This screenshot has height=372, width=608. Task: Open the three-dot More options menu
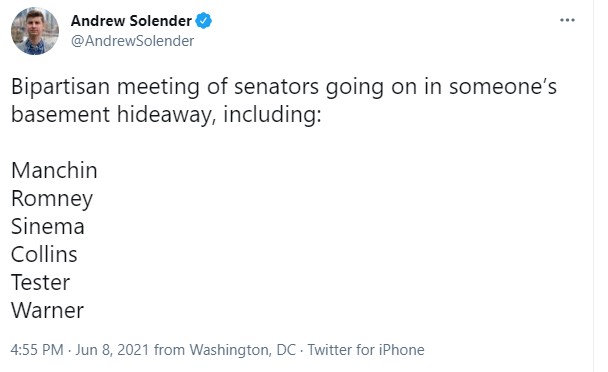point(567,20)
